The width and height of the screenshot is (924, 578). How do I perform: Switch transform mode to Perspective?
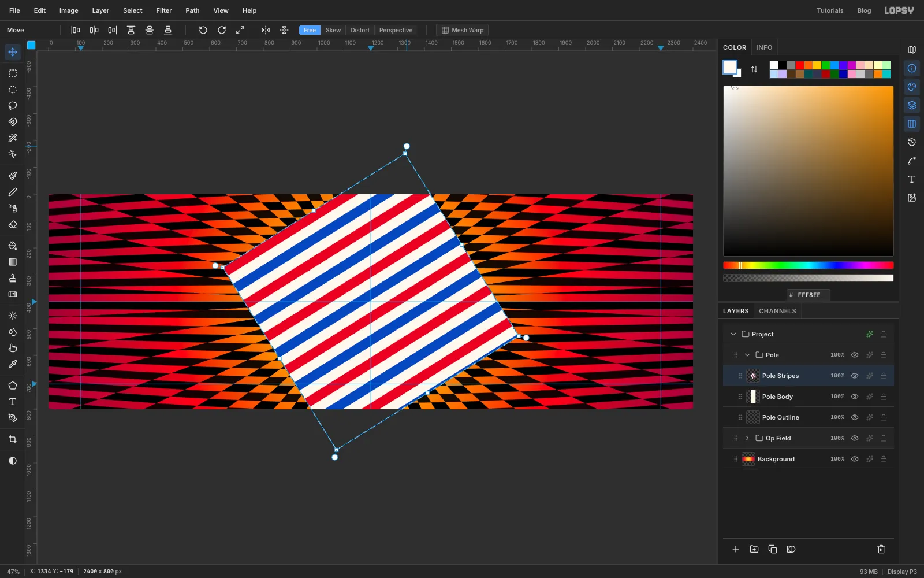396,30
